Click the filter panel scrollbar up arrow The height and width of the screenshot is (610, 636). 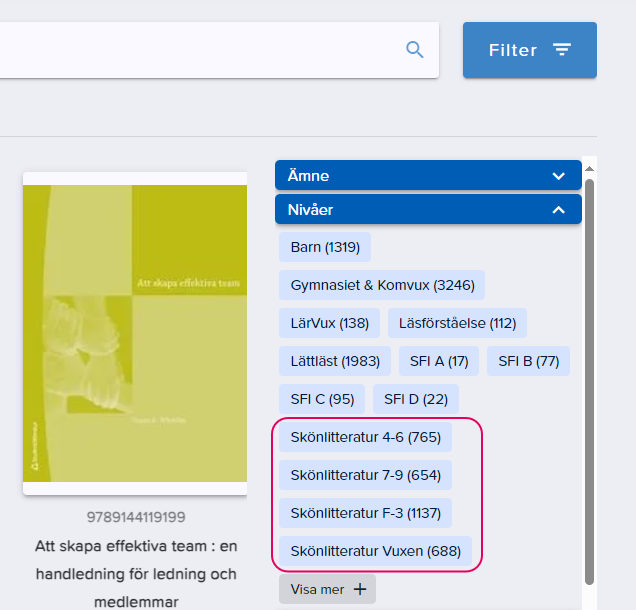point(590,169)
